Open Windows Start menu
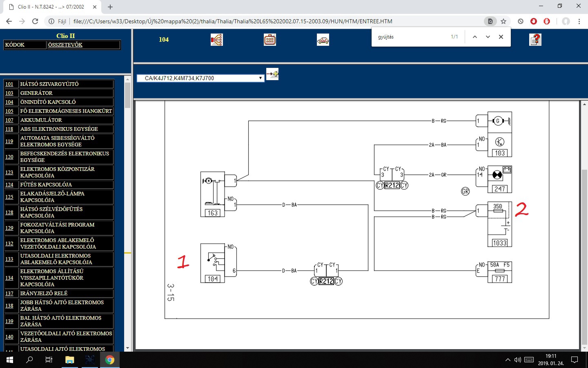This screenshot has width=588, height=368. tap(10, 360)
